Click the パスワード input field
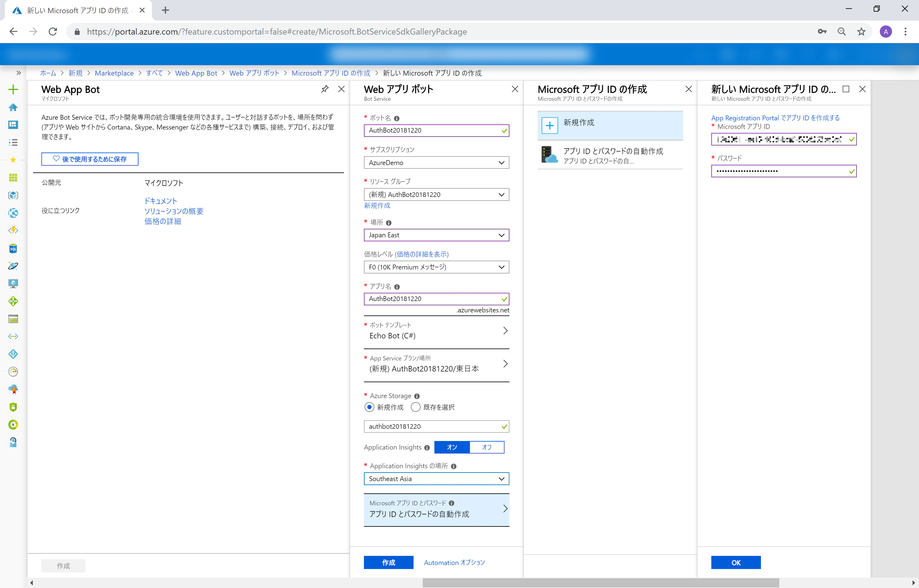The image size is (919, 588). pyautogui.click(x=784, y=171)
